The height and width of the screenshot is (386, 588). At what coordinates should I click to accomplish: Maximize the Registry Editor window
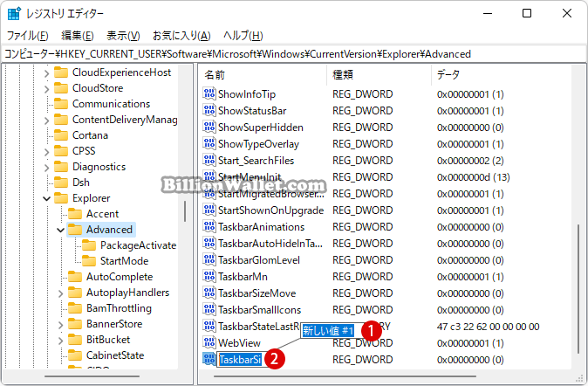click(527, 13)
